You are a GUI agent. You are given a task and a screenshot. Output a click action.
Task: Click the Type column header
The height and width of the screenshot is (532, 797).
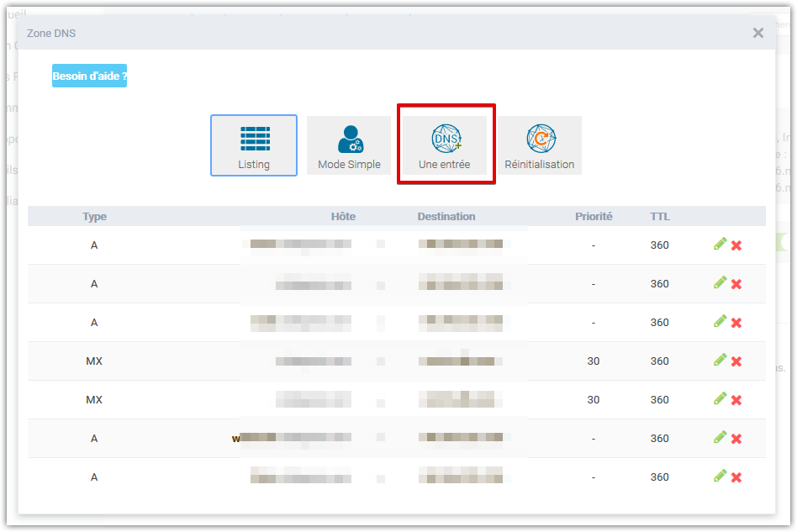(94, 216)
